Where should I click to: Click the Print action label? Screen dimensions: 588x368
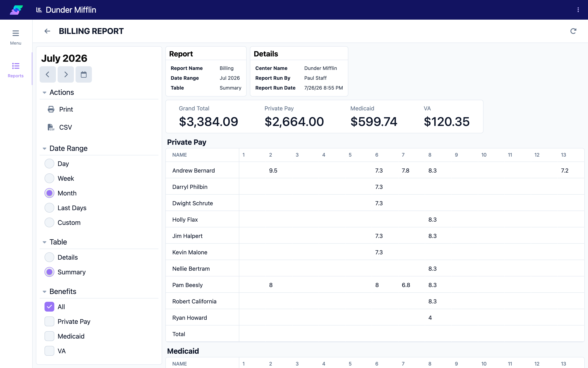[x=66, y=109]
